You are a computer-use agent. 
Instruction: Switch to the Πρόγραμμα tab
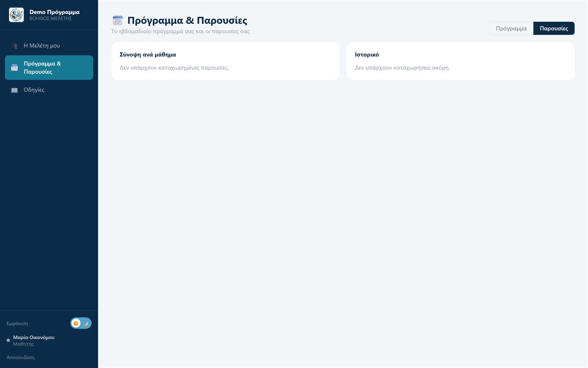[x=511, y=28]
